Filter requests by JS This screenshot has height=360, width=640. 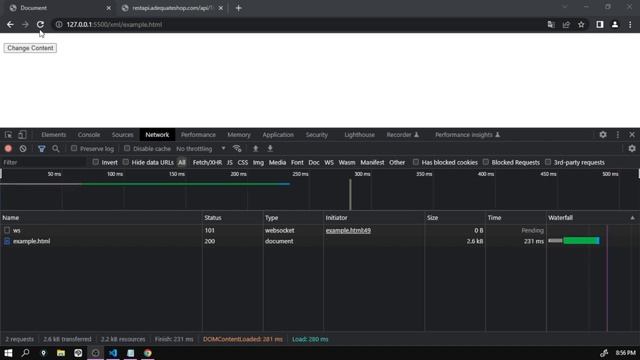pos(230,162)
